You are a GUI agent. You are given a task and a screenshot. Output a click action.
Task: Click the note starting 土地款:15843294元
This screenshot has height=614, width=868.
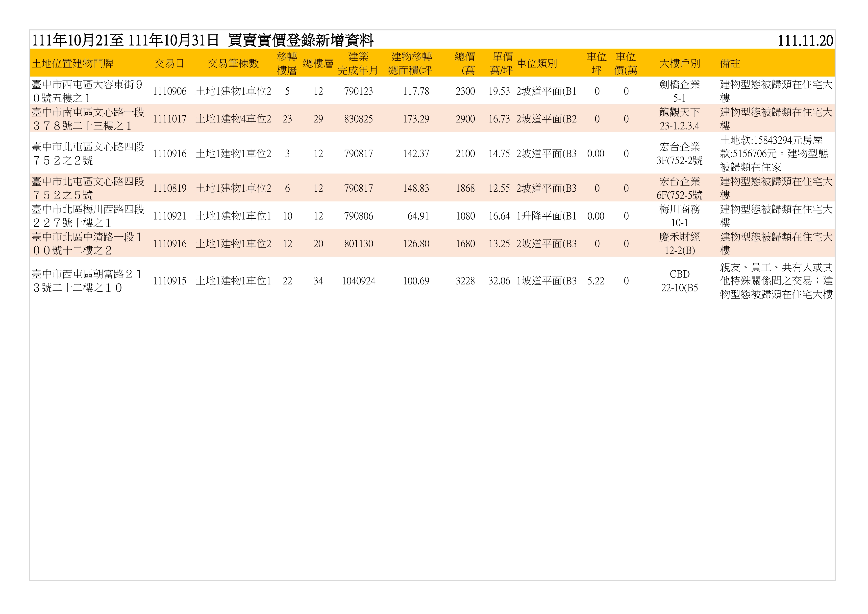pyautogui.click(x=774, y=153)
